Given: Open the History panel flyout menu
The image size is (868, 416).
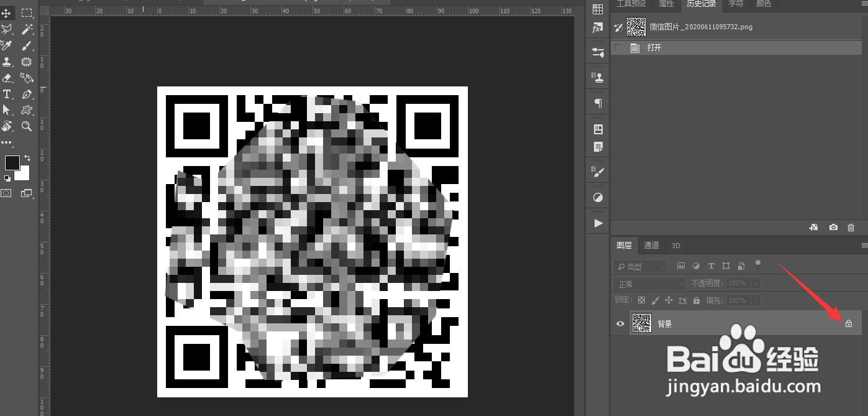Looking at the screenshot, I should (x=864, y=3).
